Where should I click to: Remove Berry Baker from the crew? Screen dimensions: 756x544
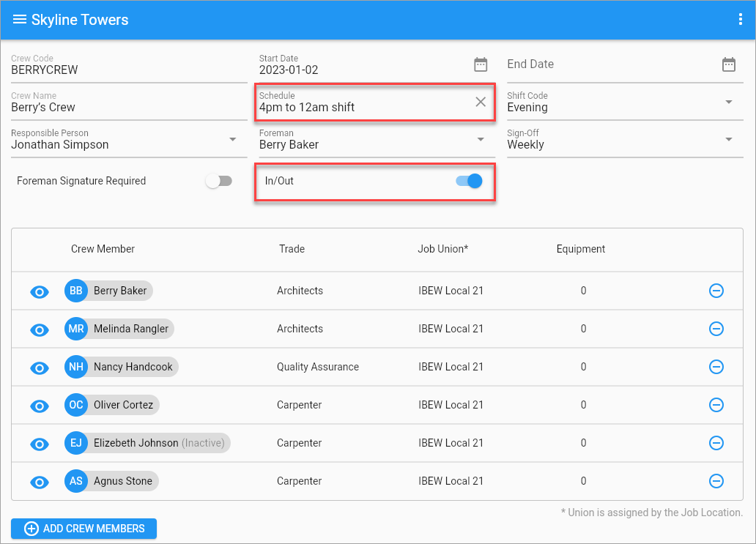coord(716,291)
